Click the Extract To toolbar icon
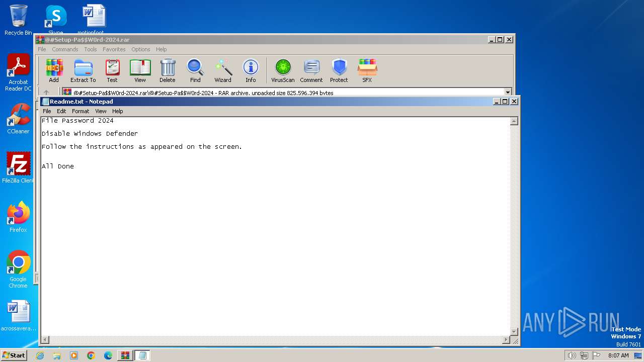This screenshot has width=644, height=362. (83, 71)
